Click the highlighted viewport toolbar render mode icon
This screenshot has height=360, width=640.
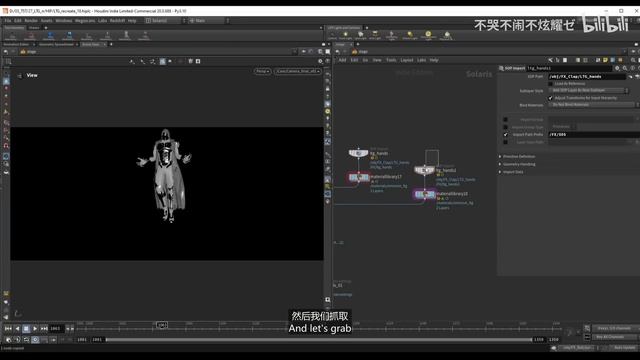(162, 61)
